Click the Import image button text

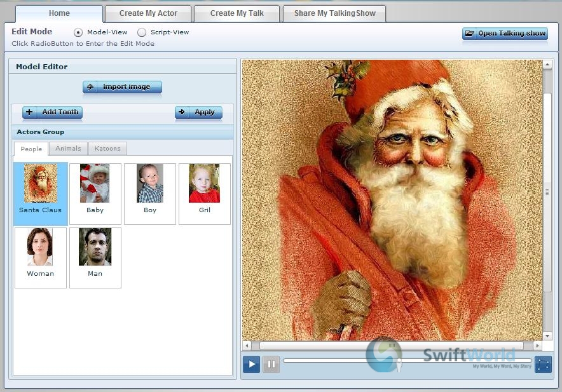click(x=127, y=86)
